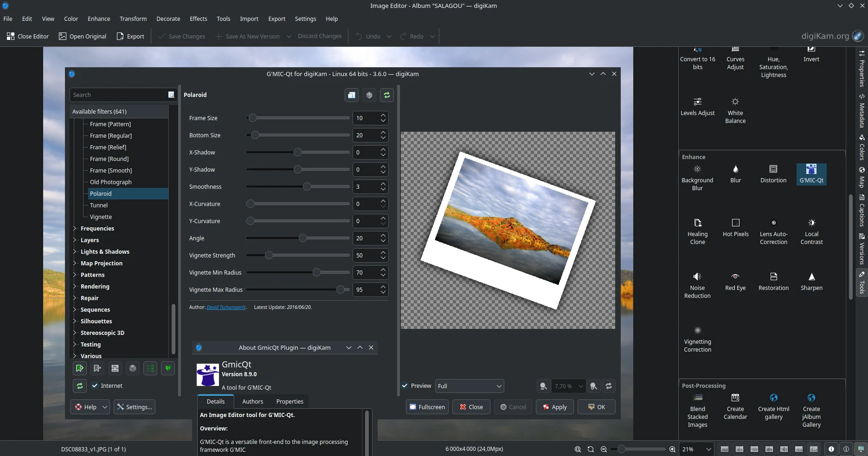Update the G'MIC filters from the internet
This screenshot has width=868, height=456.
coord(79,385)
